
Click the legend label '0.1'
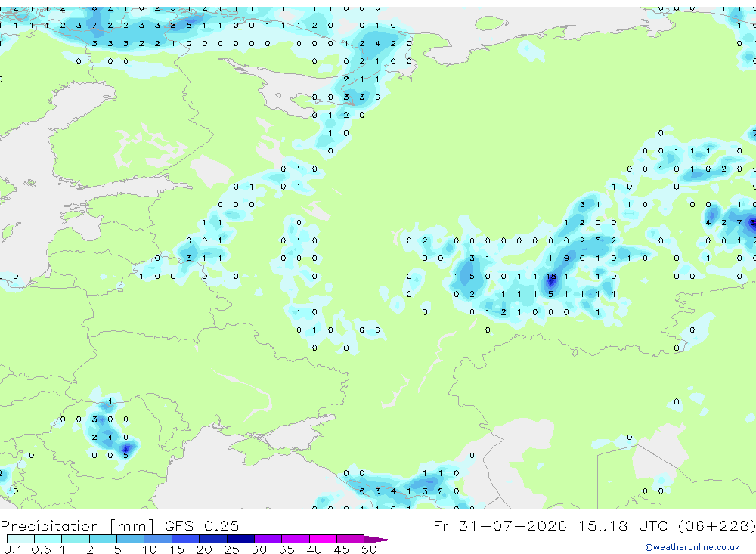[x=12, y=549]
